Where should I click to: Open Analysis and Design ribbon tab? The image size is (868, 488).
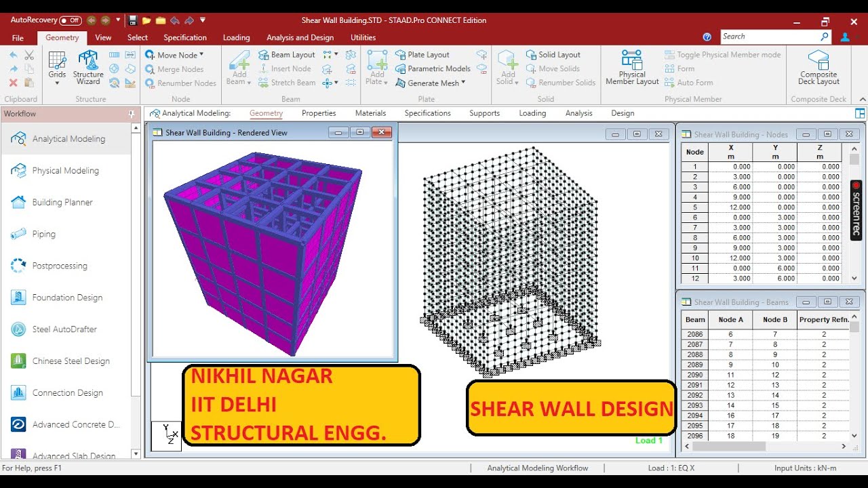[x=300, y=38]
